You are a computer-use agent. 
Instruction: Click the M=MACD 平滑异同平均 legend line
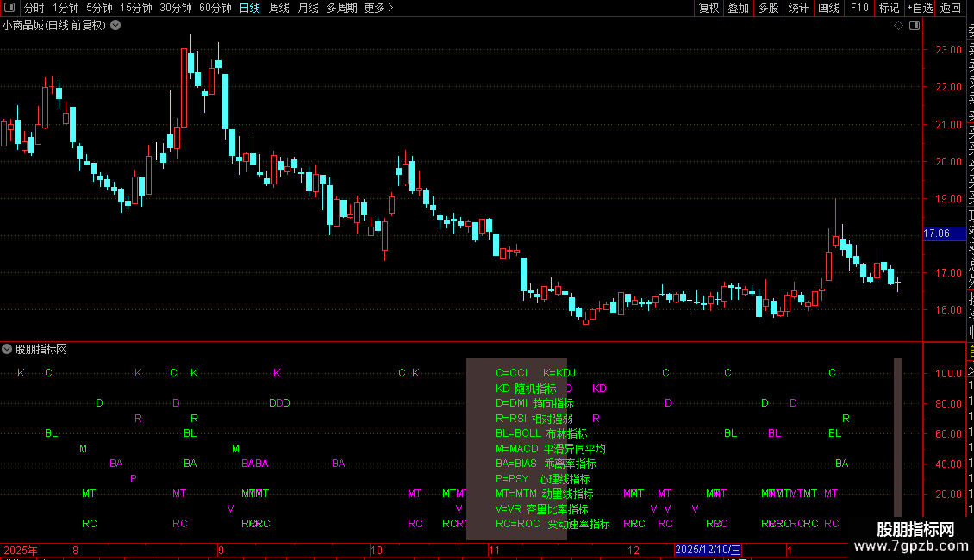[551, 449]
